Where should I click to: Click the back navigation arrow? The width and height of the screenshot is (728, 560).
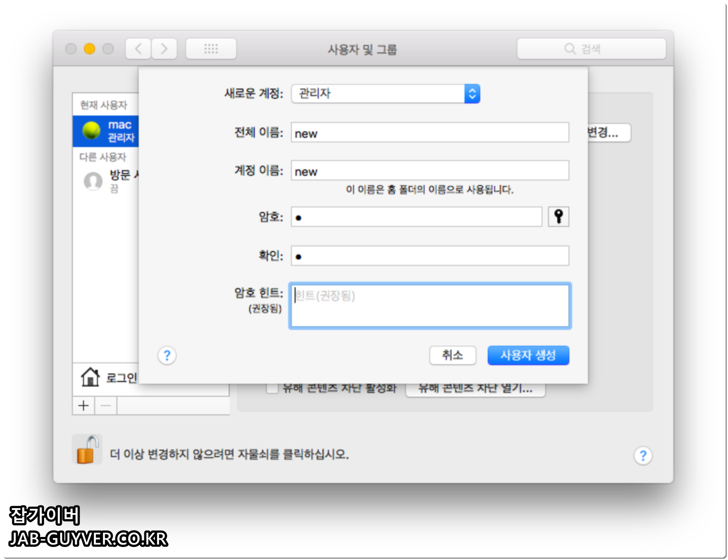[138, 49]
